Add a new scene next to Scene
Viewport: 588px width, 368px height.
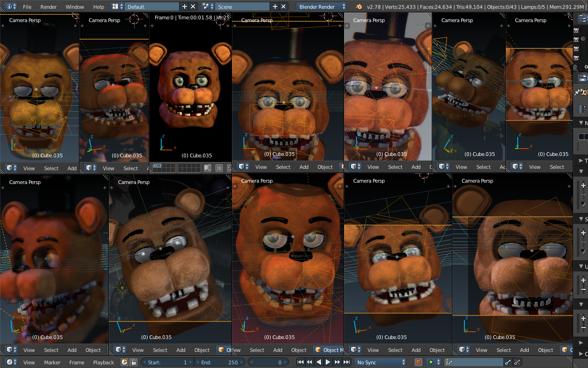pos(275,6)
